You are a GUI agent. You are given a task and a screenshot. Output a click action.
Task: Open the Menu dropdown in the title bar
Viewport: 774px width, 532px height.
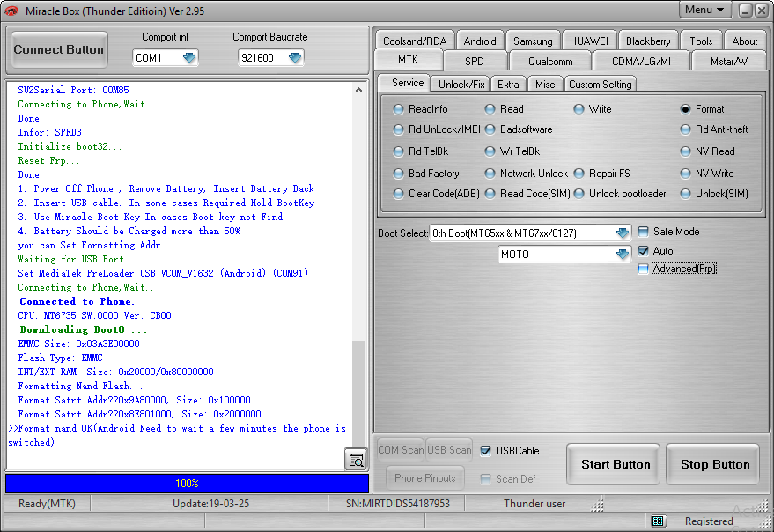click(704, 10)
